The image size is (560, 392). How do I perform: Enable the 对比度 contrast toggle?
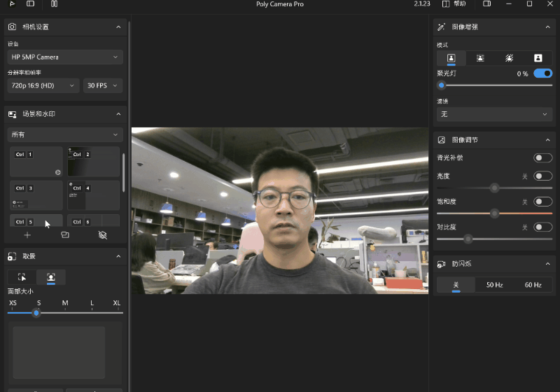click(542, 227)
